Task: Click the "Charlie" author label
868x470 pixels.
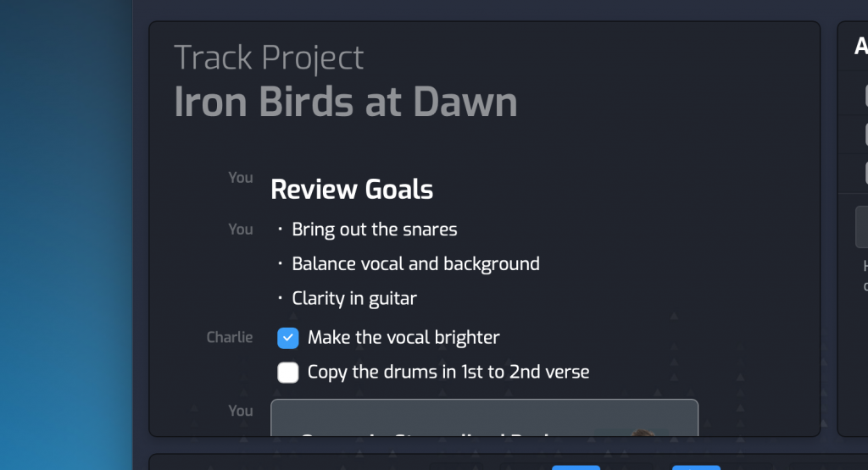Action: pyautogui.click(x=230, y=337)
